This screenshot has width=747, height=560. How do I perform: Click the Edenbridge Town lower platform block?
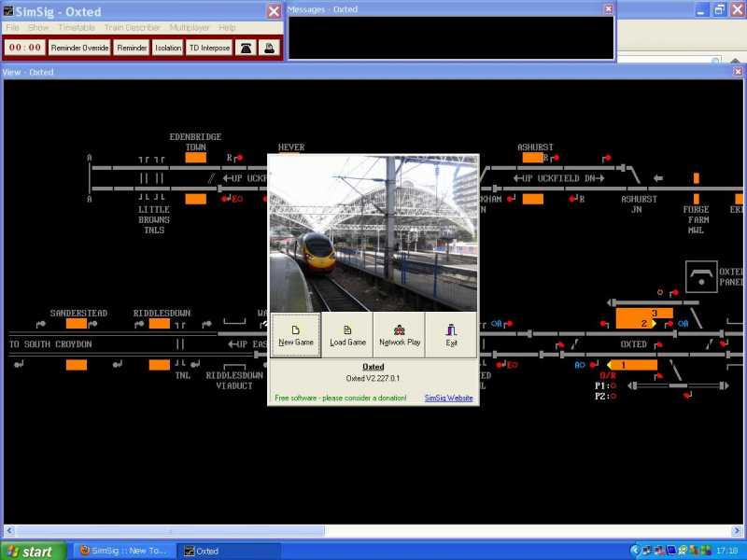pos(195,199)
